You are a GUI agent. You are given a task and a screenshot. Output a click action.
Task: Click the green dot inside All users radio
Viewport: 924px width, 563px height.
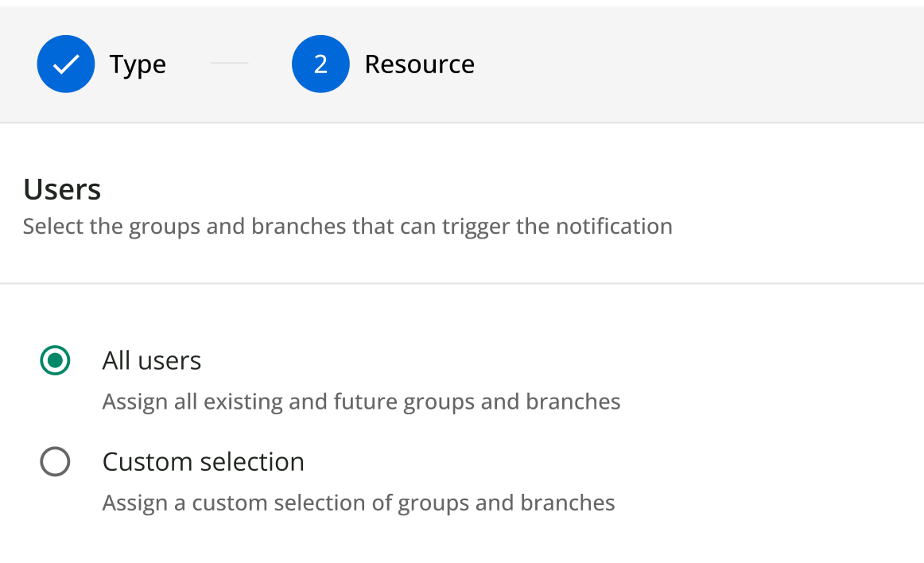[55, 361]
